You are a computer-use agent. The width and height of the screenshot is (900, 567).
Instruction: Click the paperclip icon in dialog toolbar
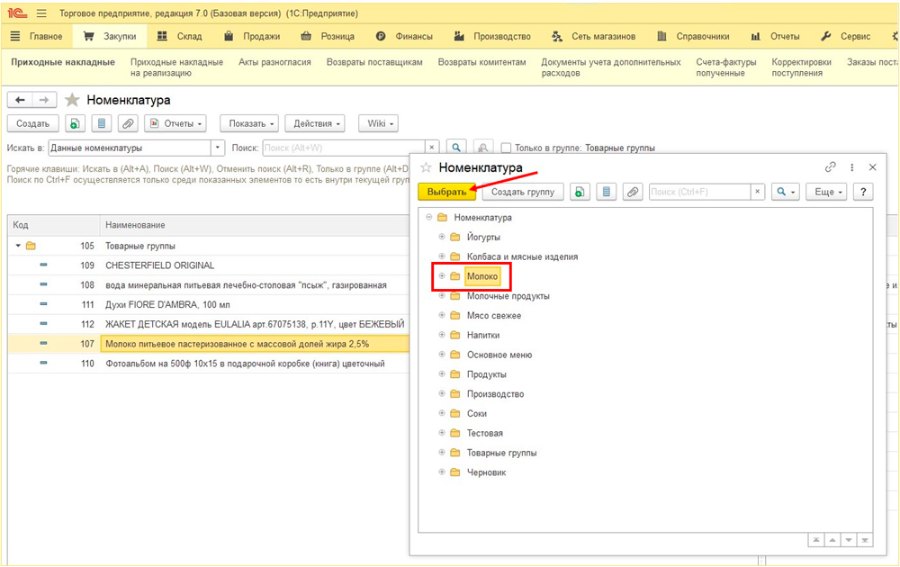click(633, 192)
